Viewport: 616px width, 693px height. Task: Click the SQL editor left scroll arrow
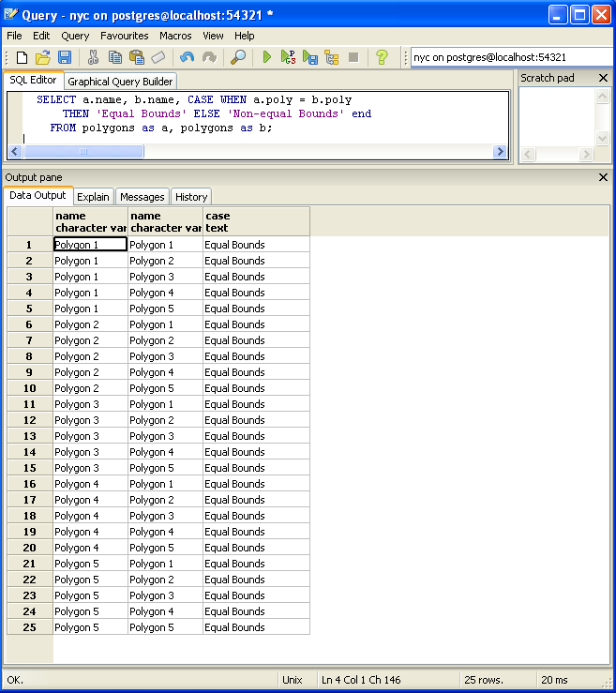15,152
